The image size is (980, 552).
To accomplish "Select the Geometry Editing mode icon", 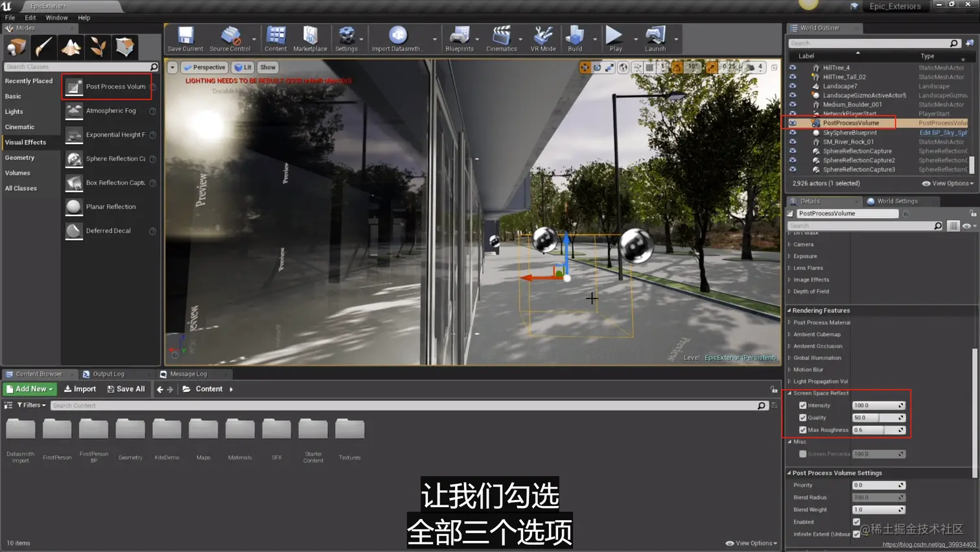I will click(125, 47).
